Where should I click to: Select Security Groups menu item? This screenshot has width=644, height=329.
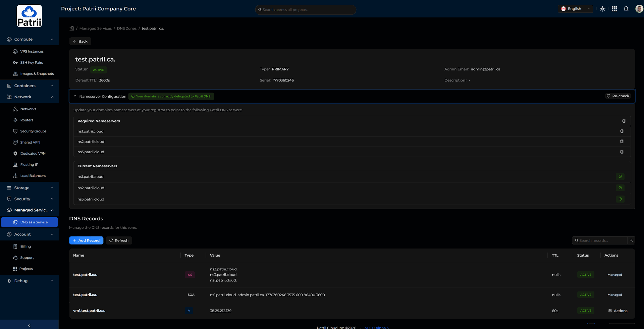[x=33, y=131]
